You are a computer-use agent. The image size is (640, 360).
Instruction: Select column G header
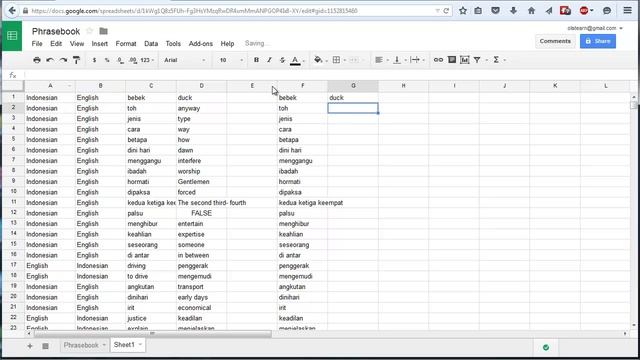click(x=353, y=86)
